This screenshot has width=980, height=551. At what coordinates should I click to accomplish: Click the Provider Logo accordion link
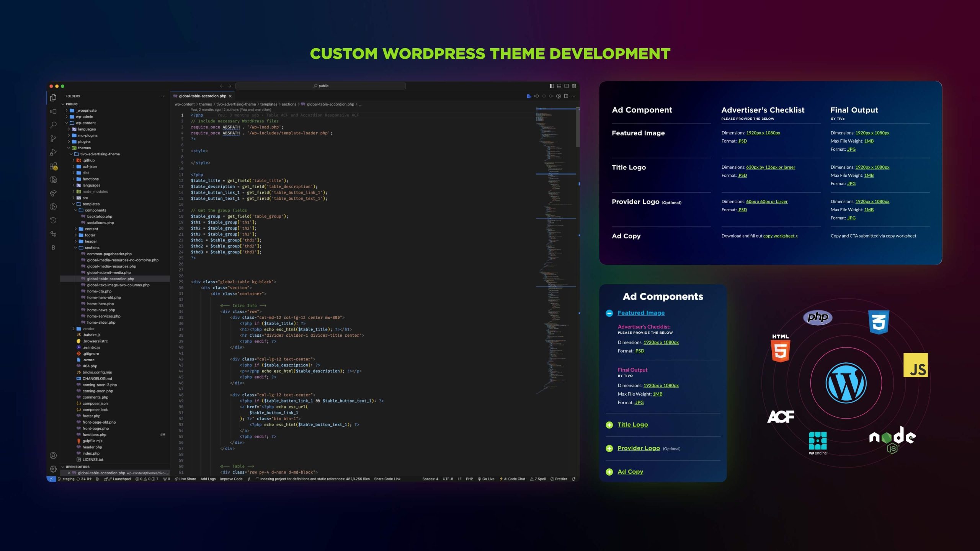pyautogui.click(x=639, y=448)
